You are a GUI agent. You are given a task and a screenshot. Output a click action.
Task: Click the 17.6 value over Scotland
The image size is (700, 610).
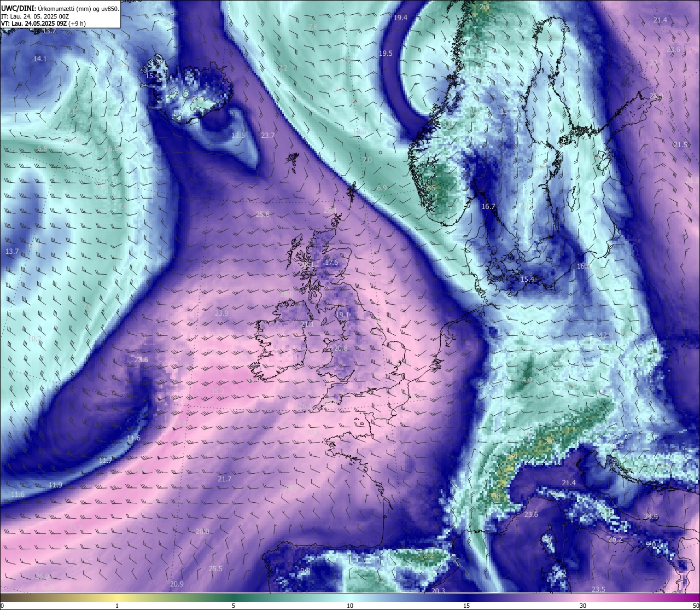click(x=331, y=263)
